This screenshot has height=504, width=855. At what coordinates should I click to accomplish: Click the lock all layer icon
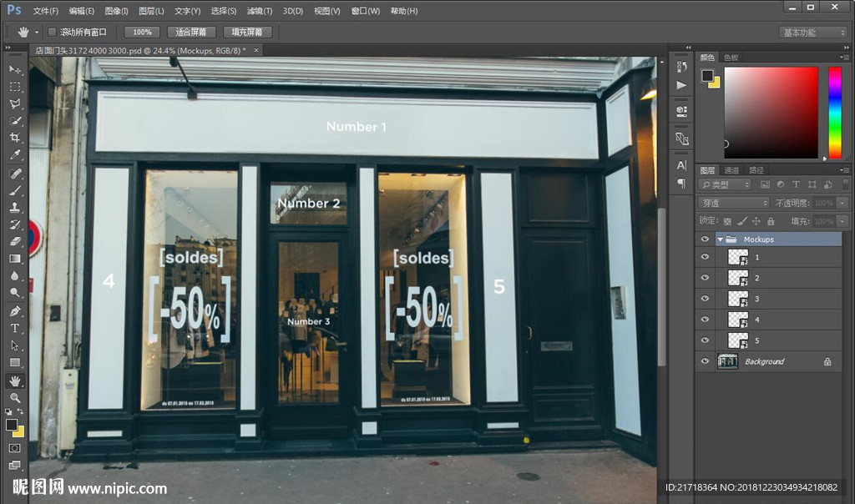[x=770, y=221]
